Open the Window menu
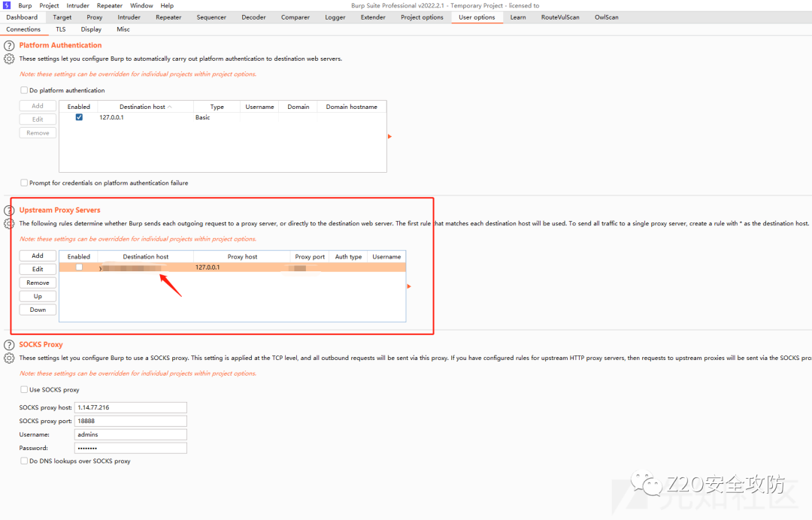The height and width of the screenshot is (520, 812). pyautogui.click(x=141, y=6)
